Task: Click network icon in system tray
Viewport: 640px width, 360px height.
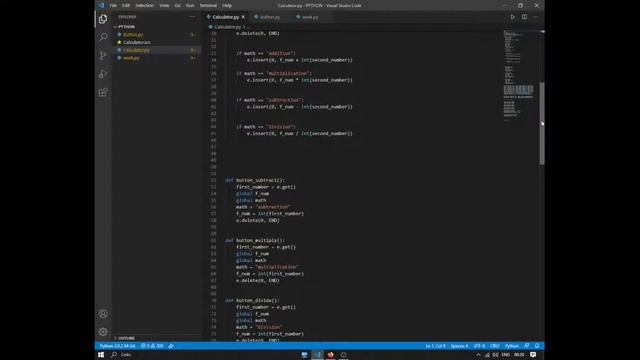Action: pos(487,355)
